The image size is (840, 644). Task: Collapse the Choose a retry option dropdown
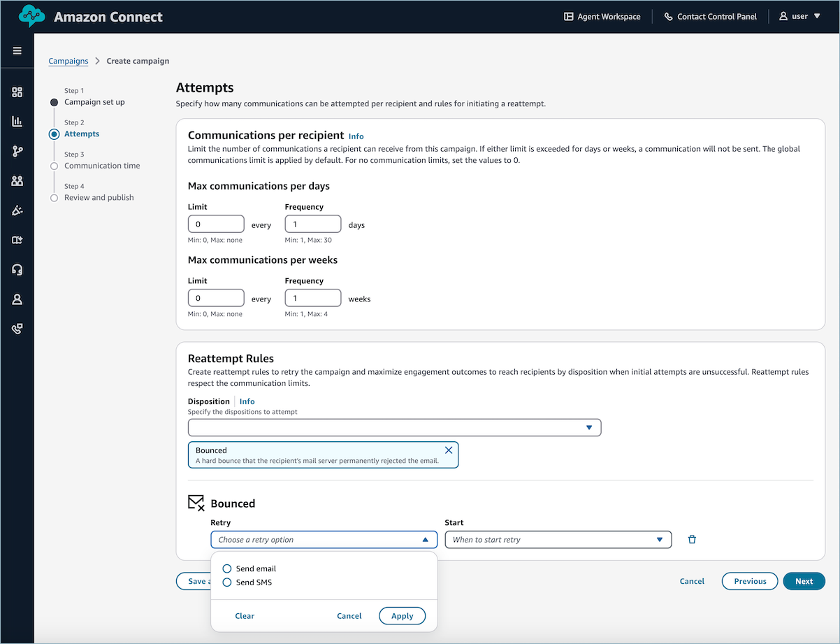(324, 539)
